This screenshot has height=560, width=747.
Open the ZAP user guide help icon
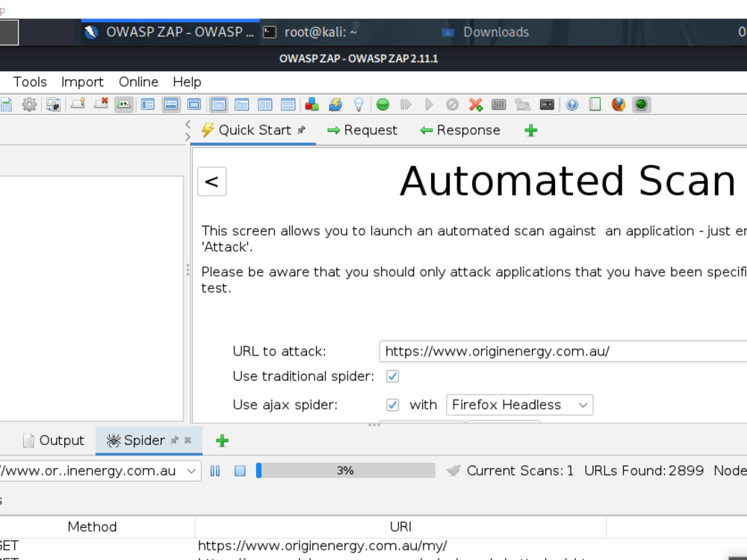[x=571, y=105]
